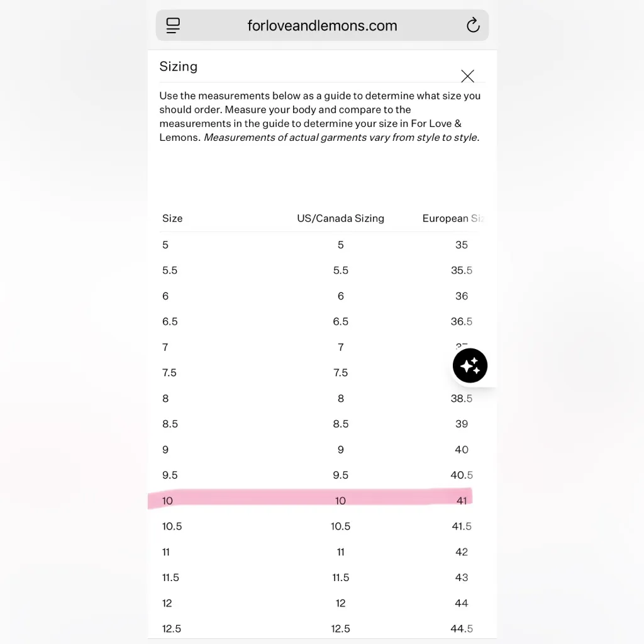Select size 7.5 in the Size column
This screenshot has height=644, width=644.
point(169,372)
